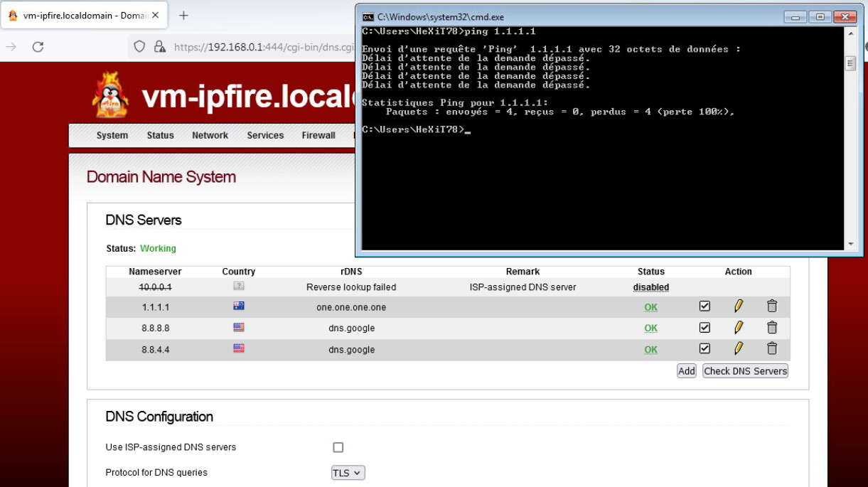Viewport: 868px width, 487px height.
Task: Click the Reverse lookup failed cell
Action: pyautogui.click(x=351, y=287)
